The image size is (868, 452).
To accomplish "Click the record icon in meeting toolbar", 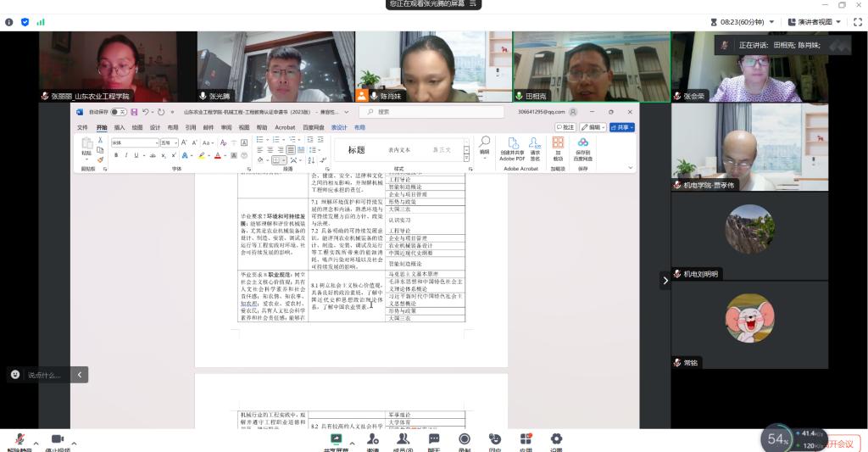I will [x=465, y=439].
